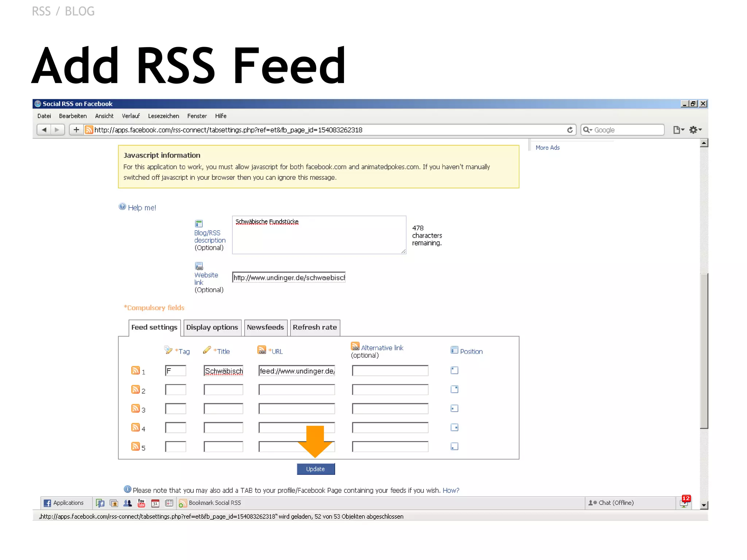Click the Alternative link feed icon

click(355, 346)
